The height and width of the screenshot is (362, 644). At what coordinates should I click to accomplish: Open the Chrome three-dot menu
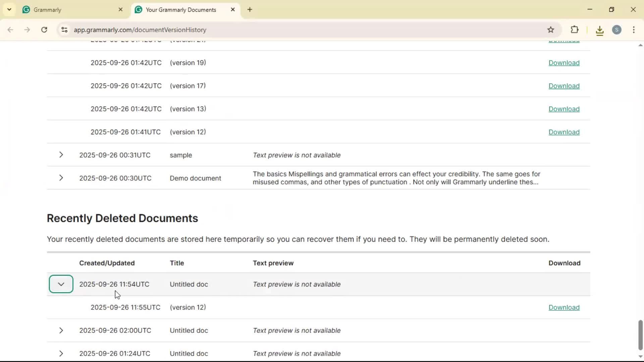634,29
